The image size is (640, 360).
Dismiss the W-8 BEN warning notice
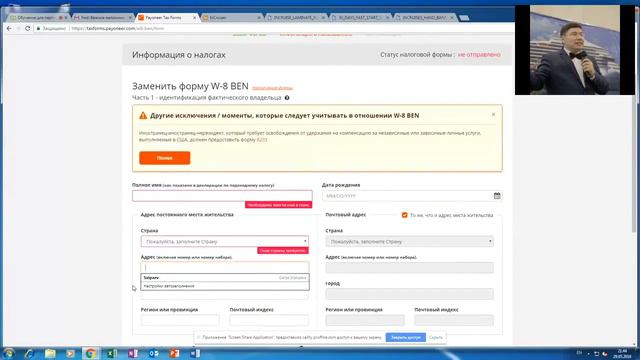[x=493, y=114]
